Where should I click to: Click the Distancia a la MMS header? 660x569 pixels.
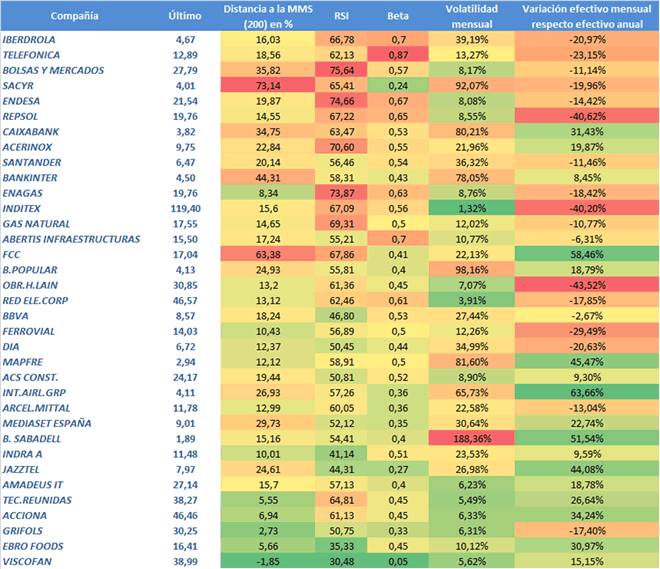268,17
